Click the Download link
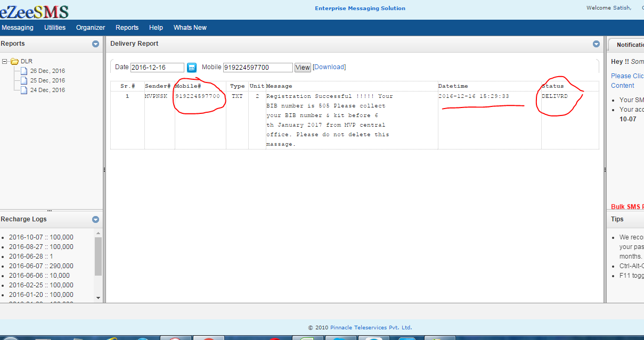644x340 pixels. [x=329, y=67]
